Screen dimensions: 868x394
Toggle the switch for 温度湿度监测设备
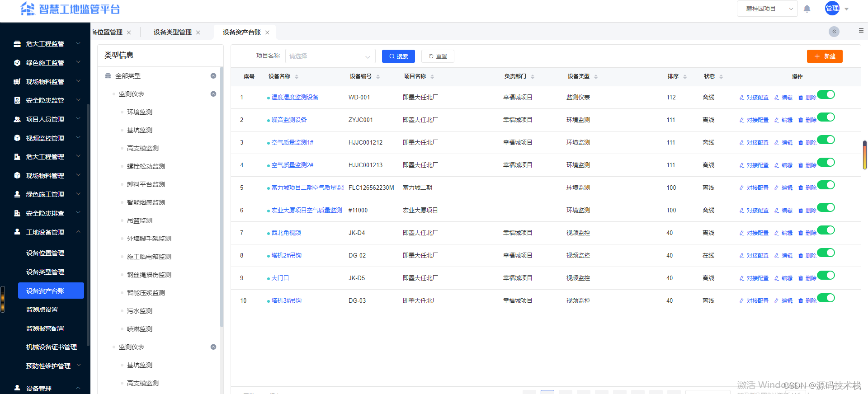[x=826, y=94]
